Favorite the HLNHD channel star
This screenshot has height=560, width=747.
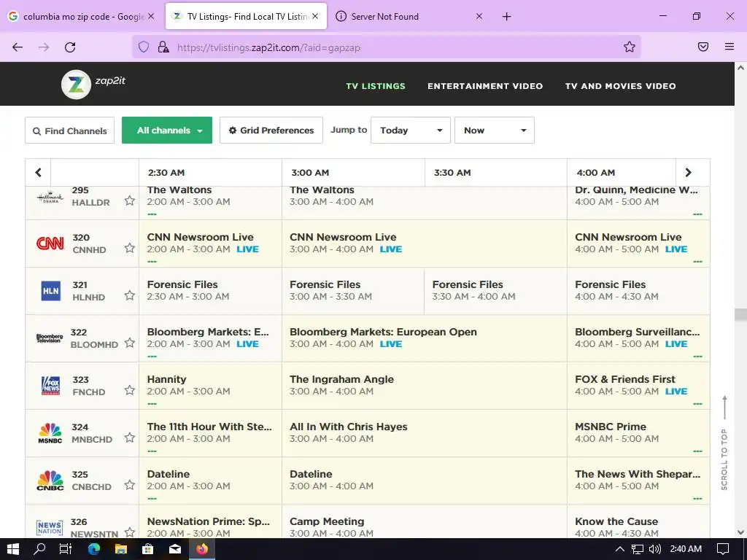point(130,296)
